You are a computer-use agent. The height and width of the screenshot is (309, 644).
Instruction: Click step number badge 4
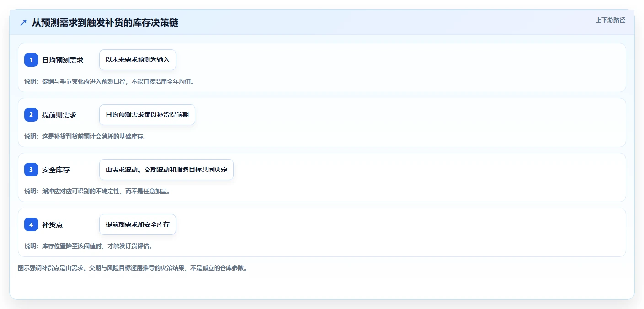(31, 224)
